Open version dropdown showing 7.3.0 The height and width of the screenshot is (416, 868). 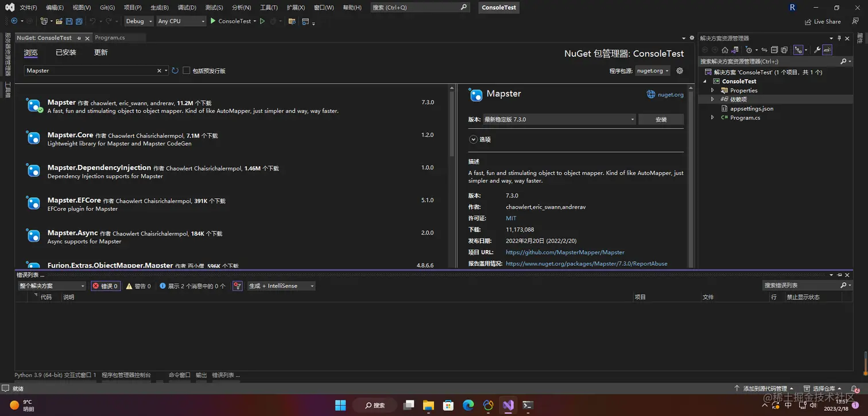tap(559, 120)
